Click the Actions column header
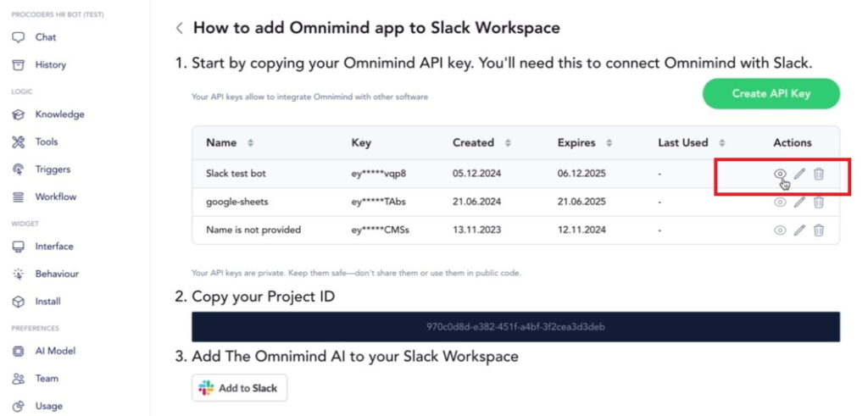Screen dimensions: 868x416 [793, 142]
